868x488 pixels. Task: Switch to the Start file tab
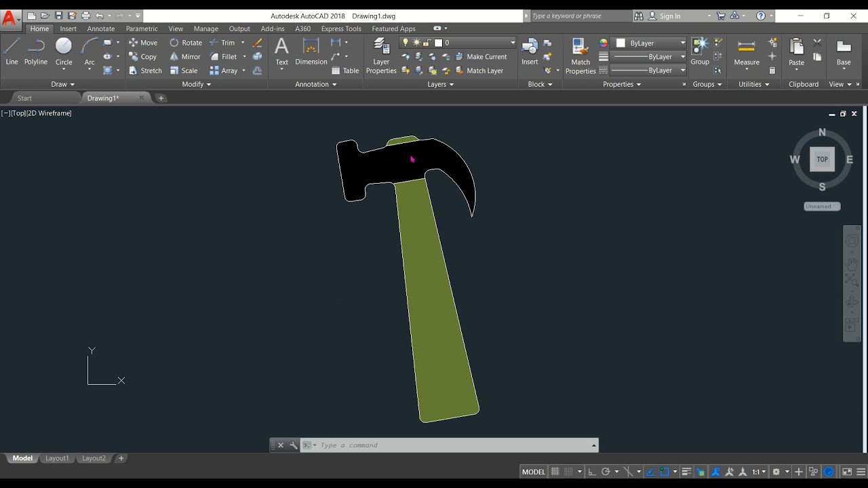[x=24, y=98]
